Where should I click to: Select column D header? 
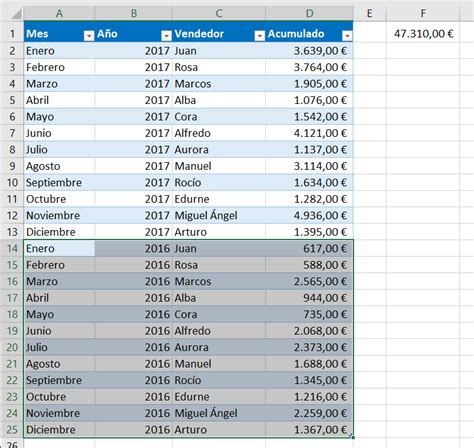[309, 13]
